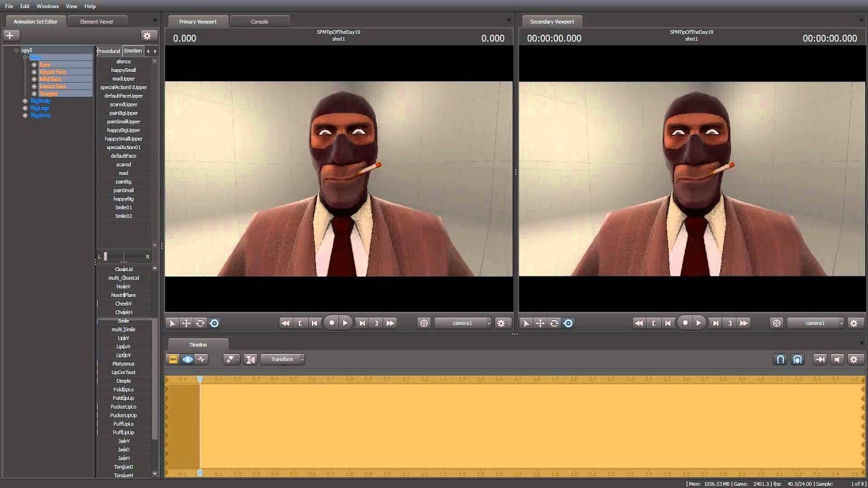Click the camera target icon in Secondary Viewport

(x=777, y=323)
